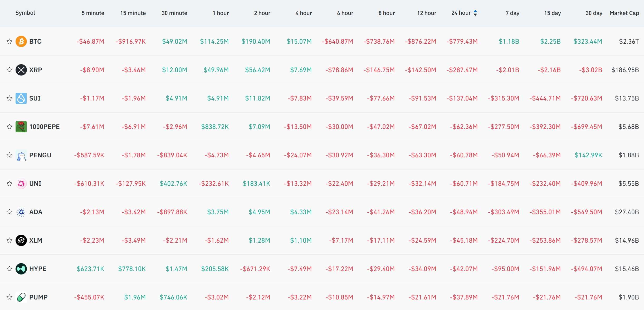
Task: Sort by 12 hour column header
Action: click(x=427, y=13)
